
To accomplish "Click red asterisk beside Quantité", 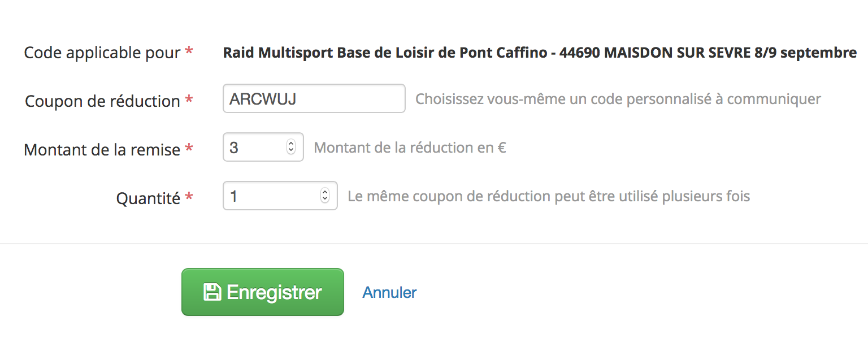I will pos(189,197).
